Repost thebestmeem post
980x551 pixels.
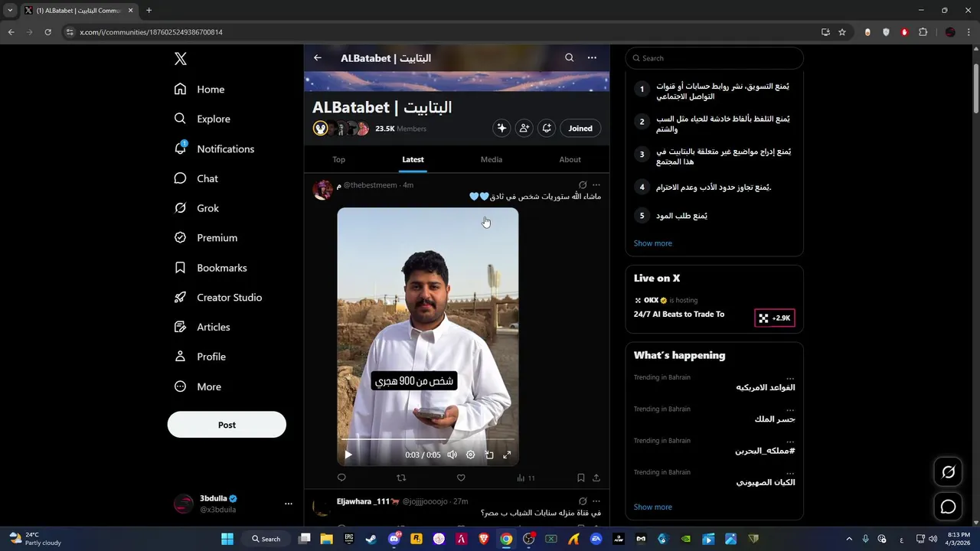coord(401,478)
